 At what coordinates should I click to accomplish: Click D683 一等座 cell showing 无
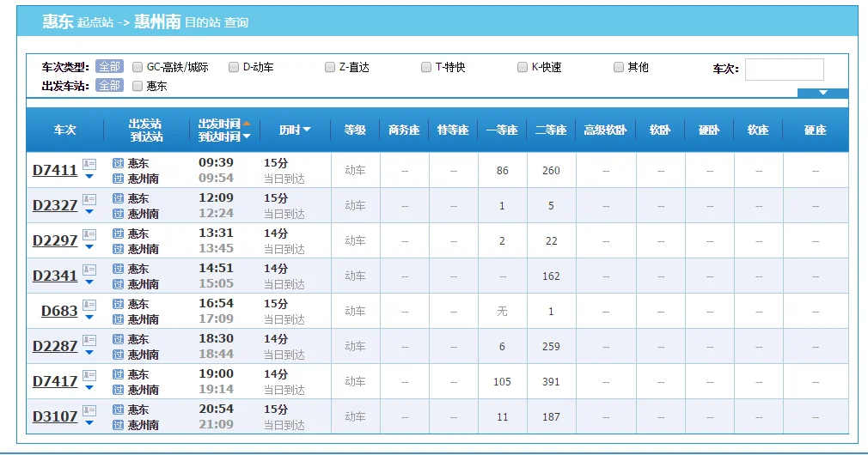[x=502, y=312]
